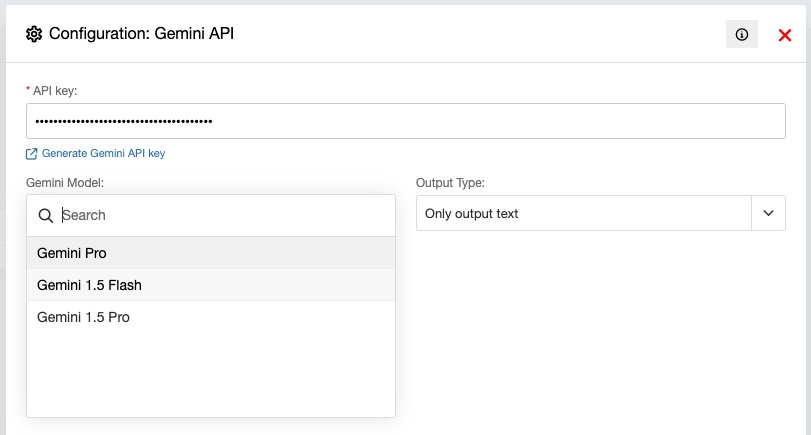Screen dimensions: 811x435
Task: Open the Generate Gemini API key link
Action: [x=103, y=153]
